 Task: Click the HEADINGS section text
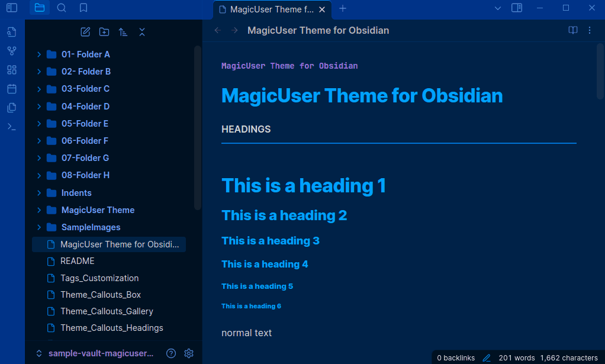246,129
